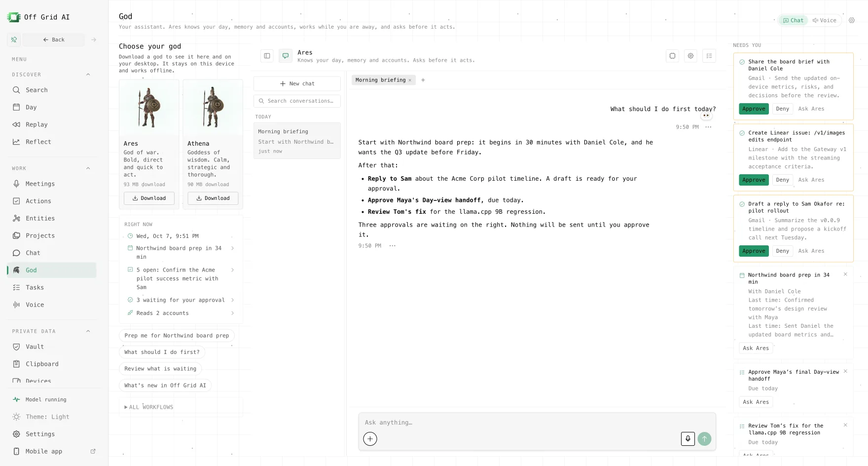
Task: Collapse the Discover menu section
Action: point(88,75)
